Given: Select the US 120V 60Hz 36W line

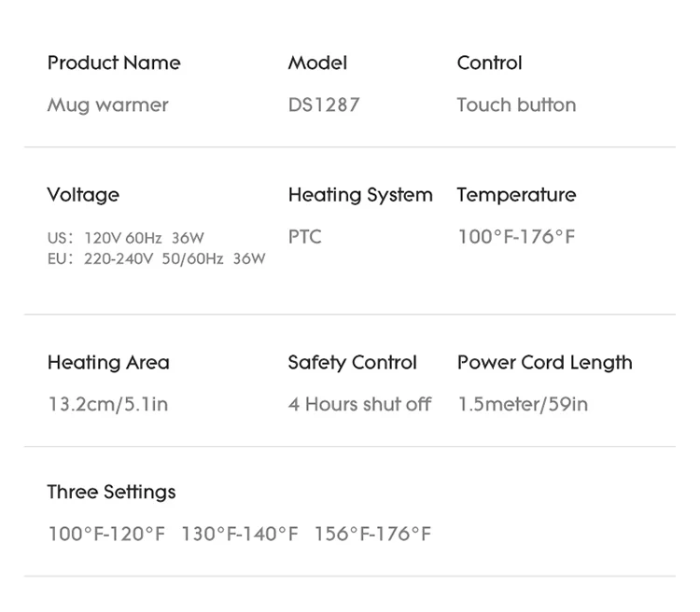Looking at the screenshot, I should tap(126, 238).
